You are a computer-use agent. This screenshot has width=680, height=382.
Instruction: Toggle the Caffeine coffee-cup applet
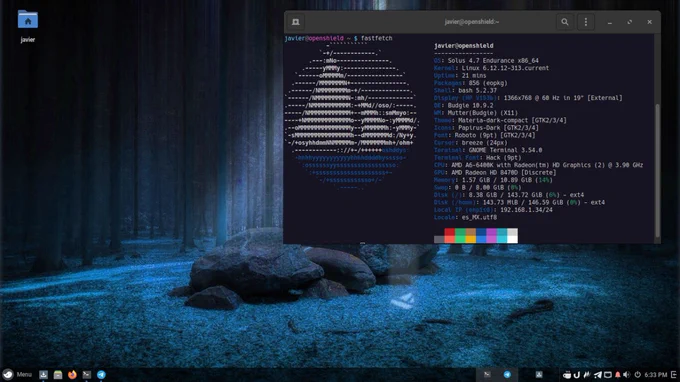pos(567,375)
